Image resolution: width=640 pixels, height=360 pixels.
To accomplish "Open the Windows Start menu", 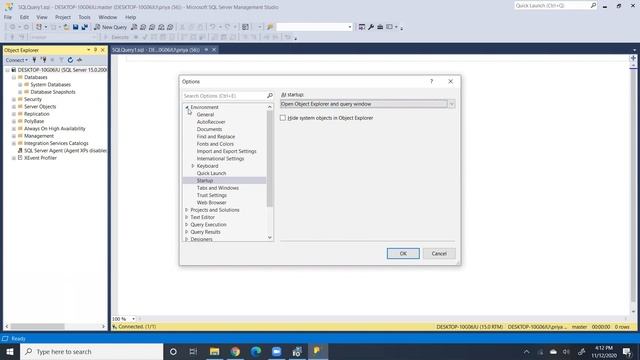I will point(10,351).
